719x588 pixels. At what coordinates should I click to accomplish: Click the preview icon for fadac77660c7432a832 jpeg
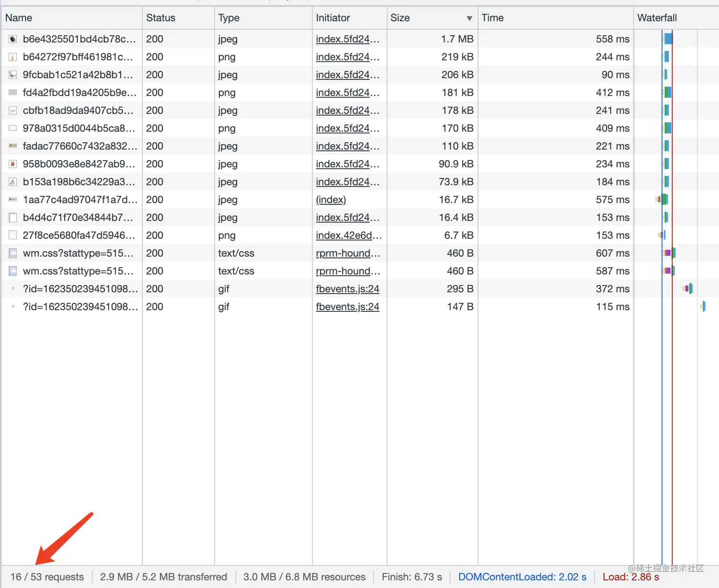13,146
